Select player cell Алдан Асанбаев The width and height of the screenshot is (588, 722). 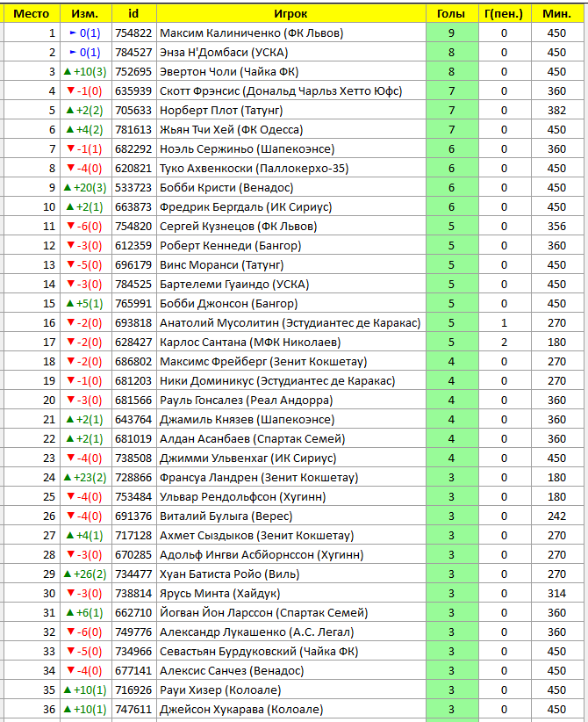click(291, 439)
